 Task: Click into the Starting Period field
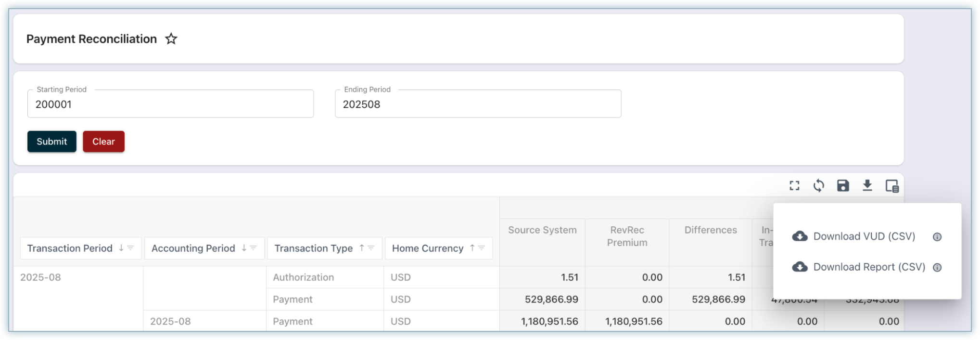(170, 105)
